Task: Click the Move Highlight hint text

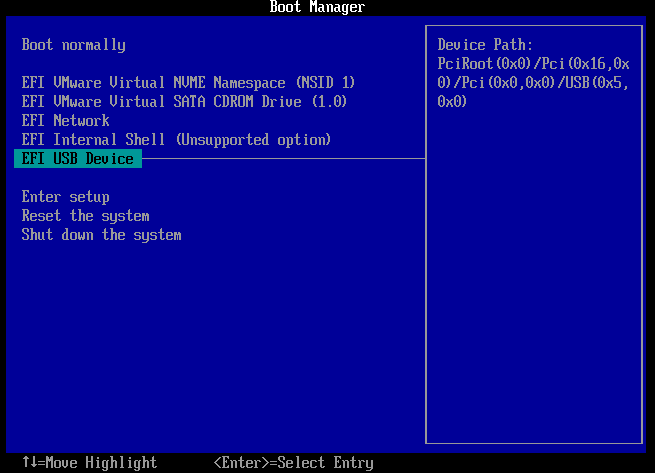Action: click(x=98, y=463)
